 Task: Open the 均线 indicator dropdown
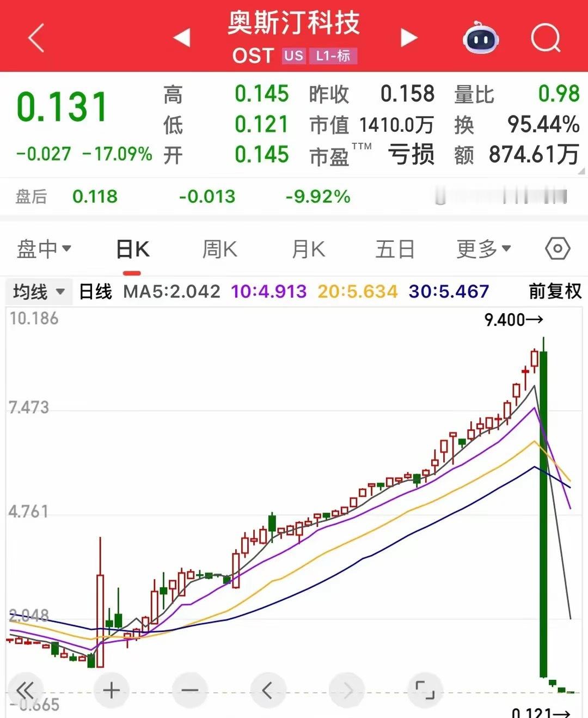(38, 292)
